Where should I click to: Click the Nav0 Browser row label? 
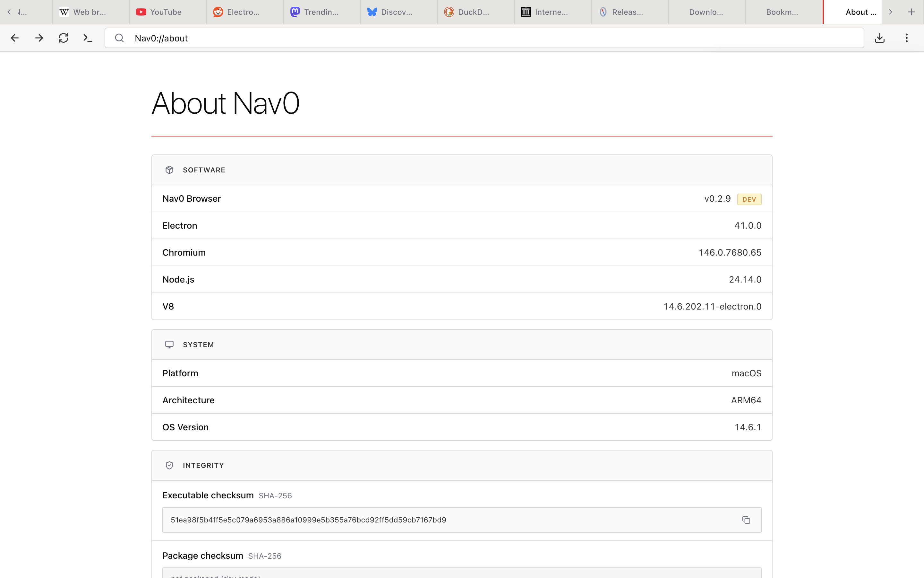pos(192,198)
